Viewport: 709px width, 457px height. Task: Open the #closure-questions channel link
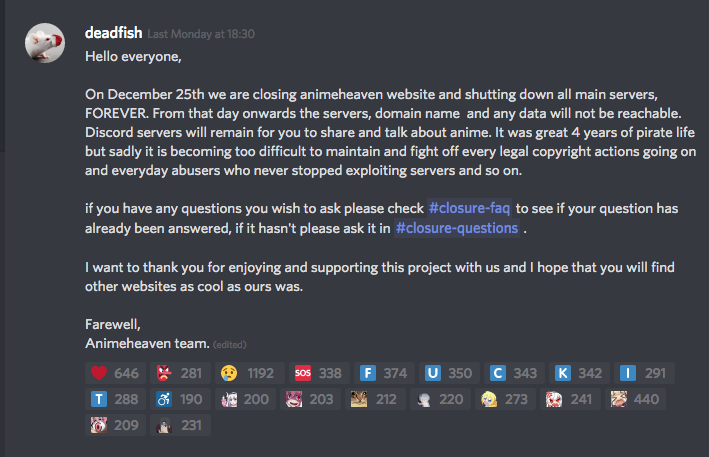(x=457, y=227)
